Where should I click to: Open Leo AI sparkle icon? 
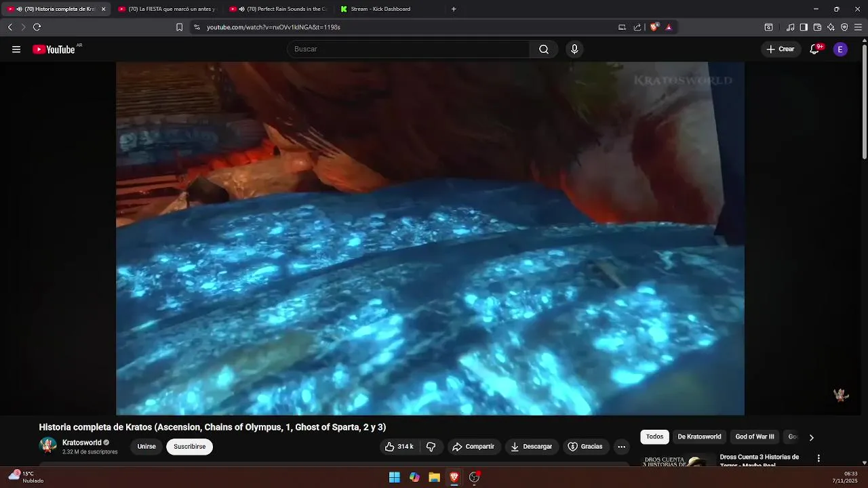831,27
